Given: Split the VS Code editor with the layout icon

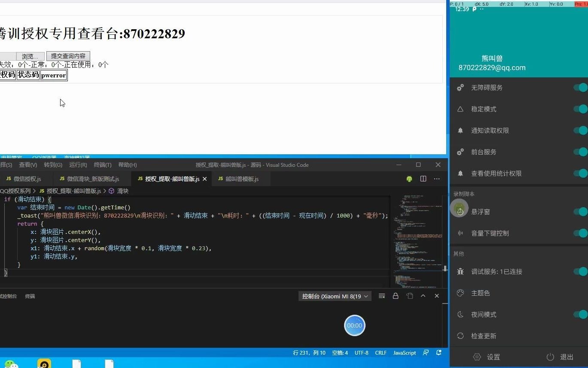Looking at the screenshot, I should [423, 179].
